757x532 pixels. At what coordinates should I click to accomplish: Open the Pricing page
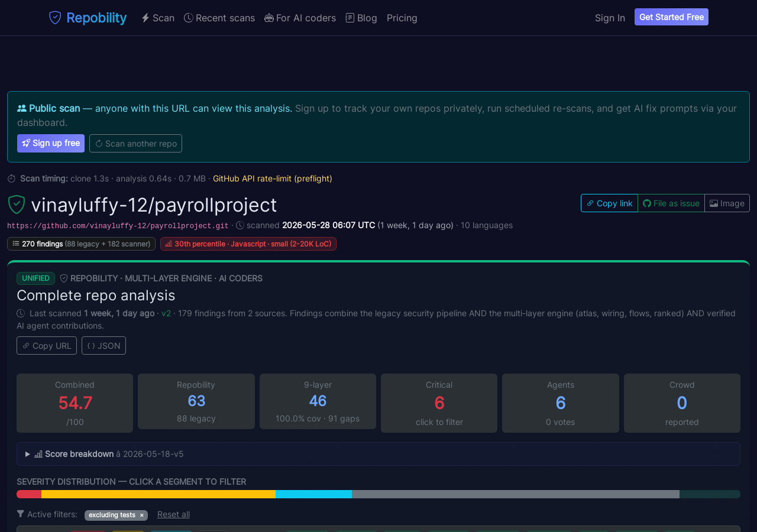(402, 18)
